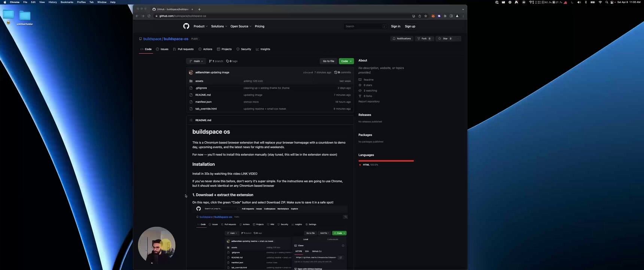Fork the repository

tap(424, 39)
